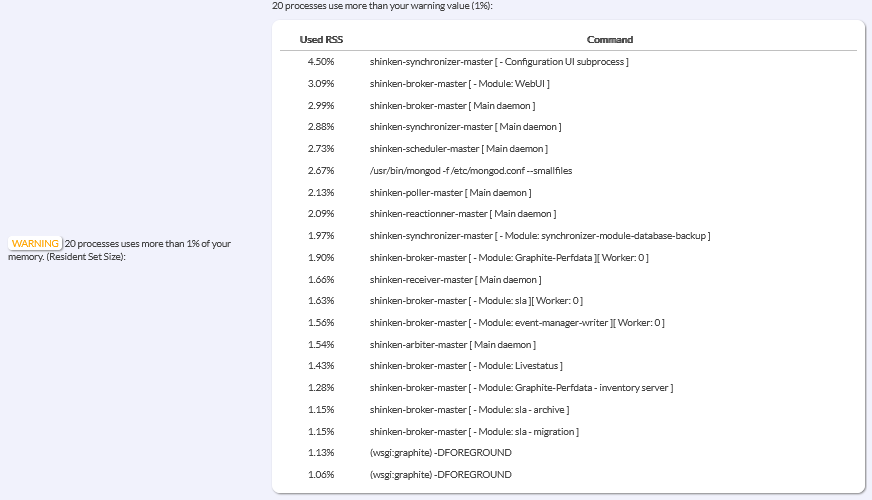Click the Graphite-Perfdata Worker: 0 command
Image resolution: width=872 pixels, height=500 pixels.
coord(509,257)
